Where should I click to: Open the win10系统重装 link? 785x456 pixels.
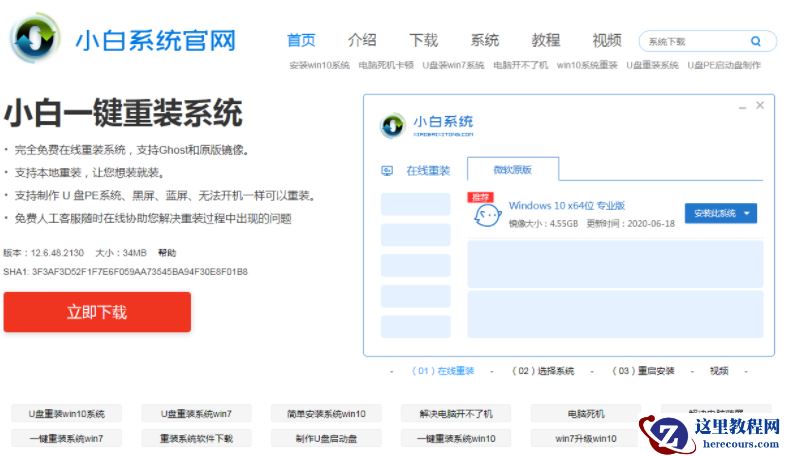587,65
